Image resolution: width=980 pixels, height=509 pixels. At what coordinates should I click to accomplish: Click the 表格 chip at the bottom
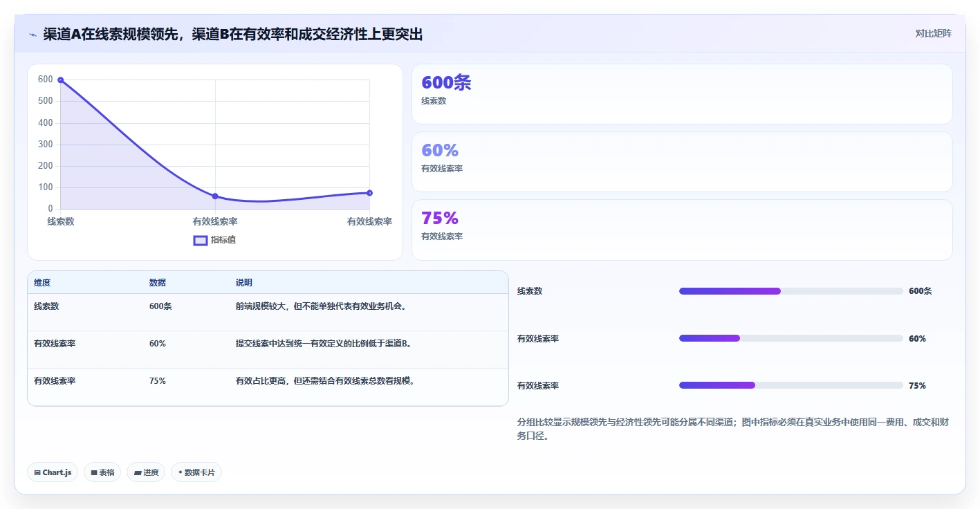pos(102,472)
